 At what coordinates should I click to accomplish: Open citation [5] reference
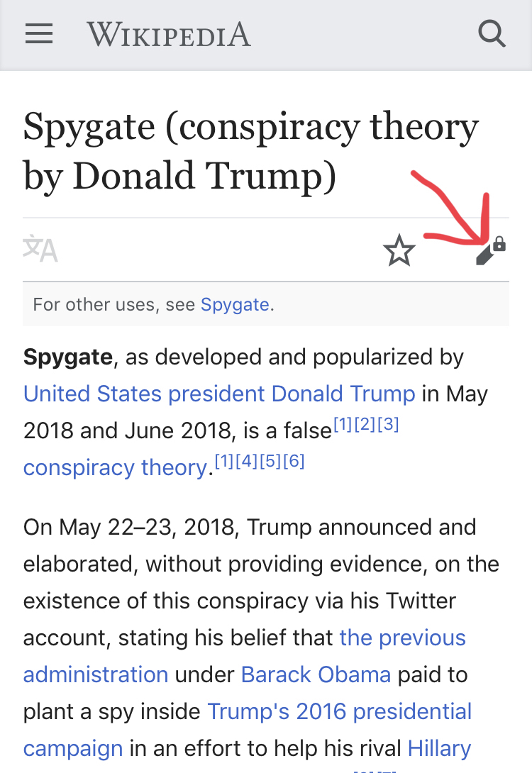pyautogui.click(x=270, y=461)
